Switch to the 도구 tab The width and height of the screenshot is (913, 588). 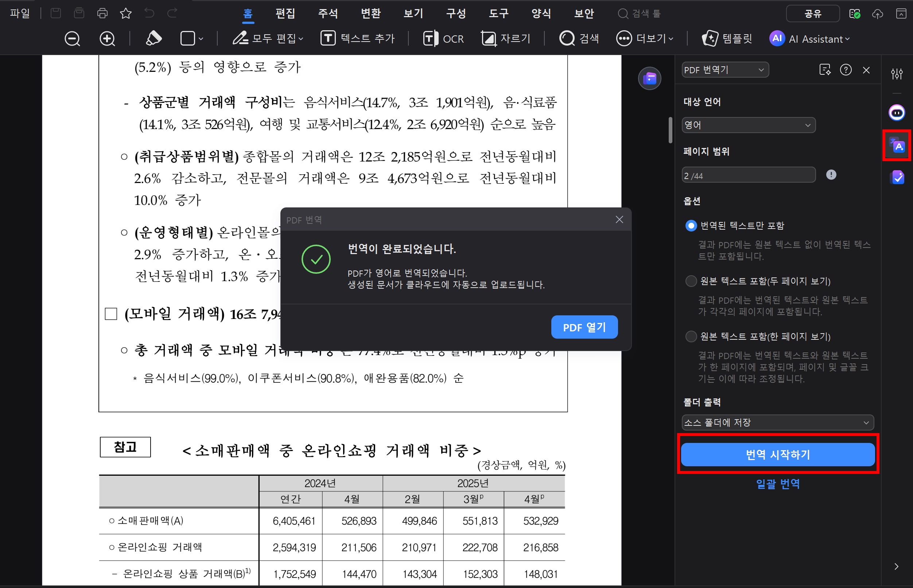(499, 13)
